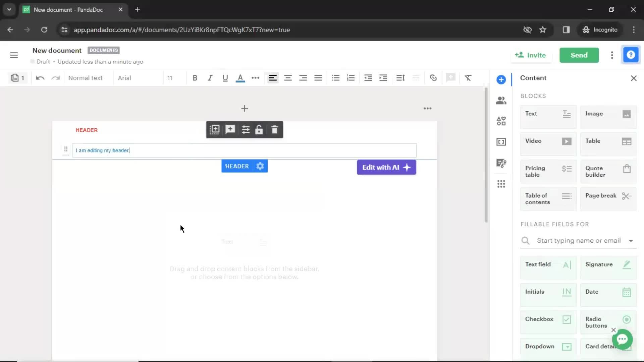Click inside the header text input field
The width and height of the screenshot is (644, 362).
click(x=244, y=150)
